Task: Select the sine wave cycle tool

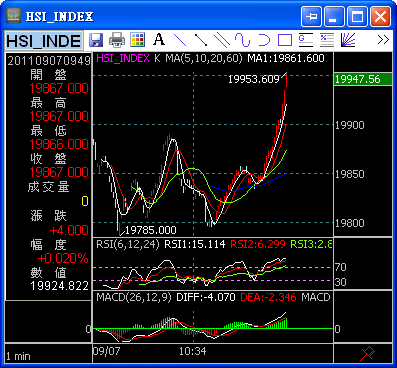Action: (x=242, y=40)
